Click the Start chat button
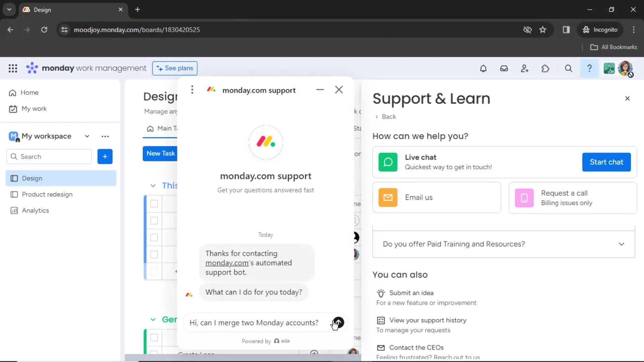The image size is (644, 362). tap(606, 162)
